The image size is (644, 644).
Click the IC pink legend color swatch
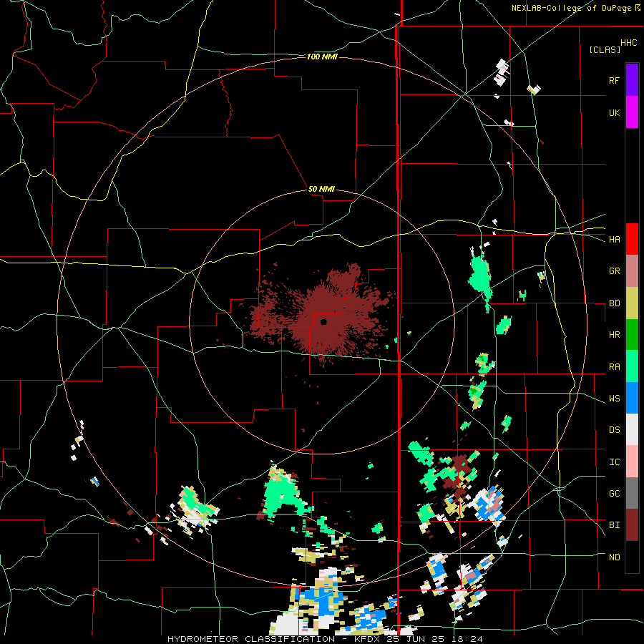[632, 462]
